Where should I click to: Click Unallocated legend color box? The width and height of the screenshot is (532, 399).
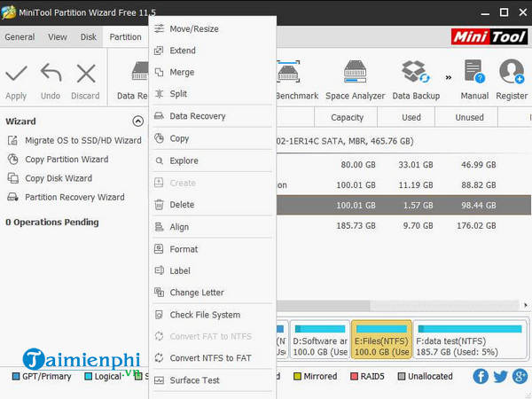402,376
